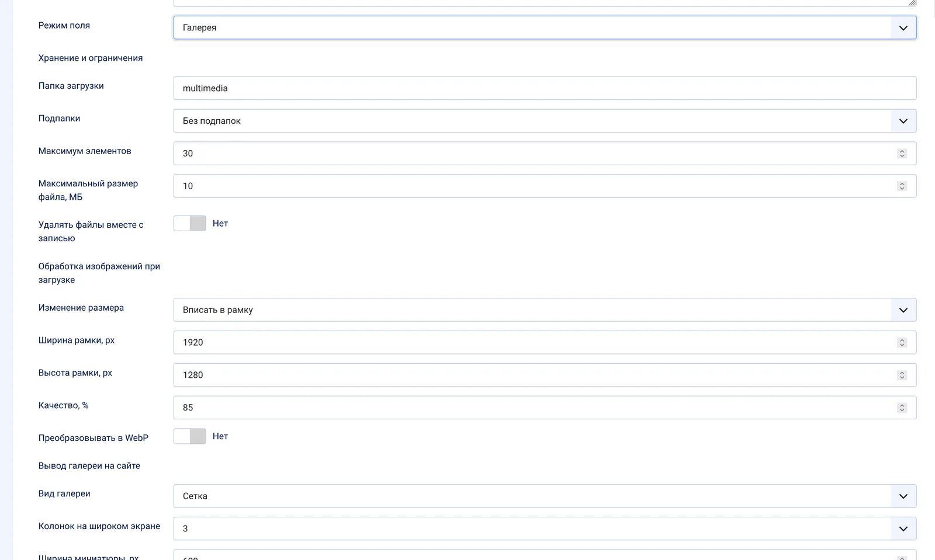Click the Обработка изображений при загрузке heading
Image resolution: width=935 pixels, height=560 pixels.
pyautogui.click(x=99, y=273)
